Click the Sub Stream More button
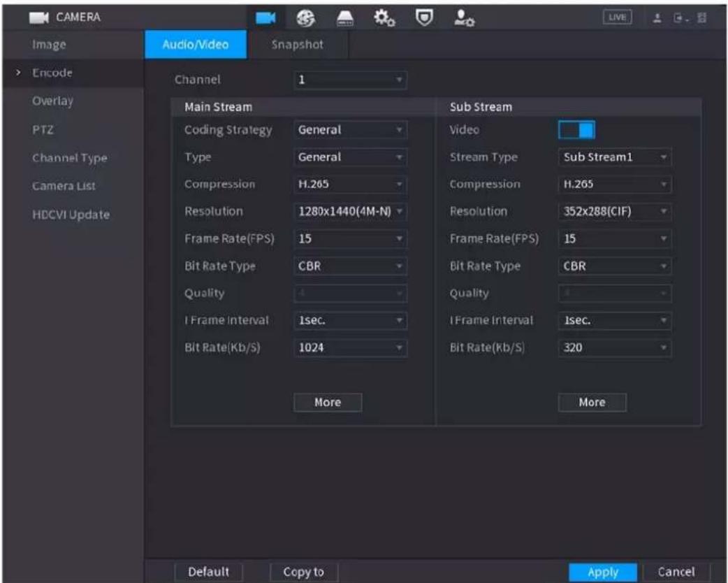This screenshot has width=728, height=583. 592,402
